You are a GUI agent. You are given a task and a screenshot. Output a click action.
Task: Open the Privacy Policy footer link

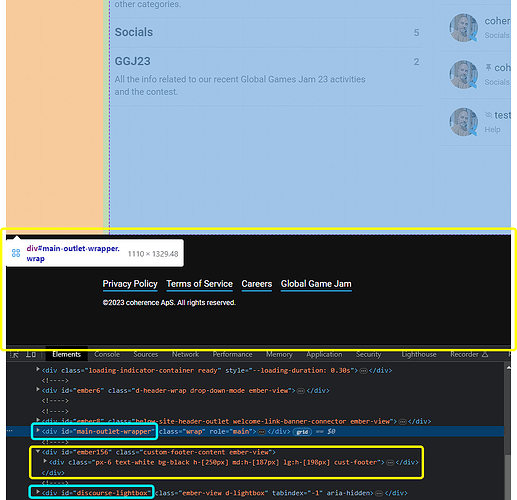click(130, 284)
